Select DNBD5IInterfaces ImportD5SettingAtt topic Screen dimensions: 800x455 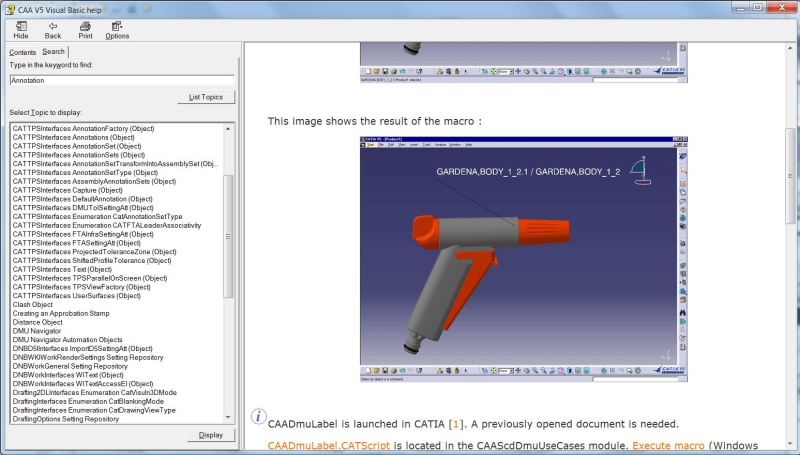point(82,348)
